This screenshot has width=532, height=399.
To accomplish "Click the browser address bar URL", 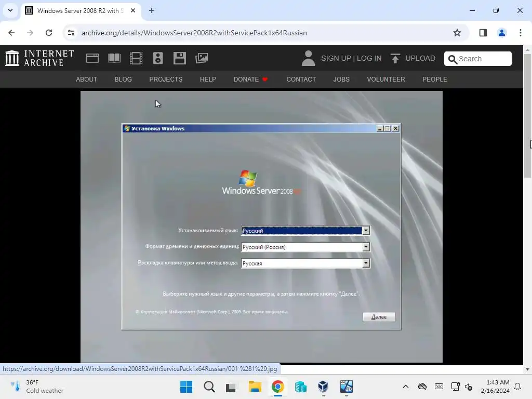I will click(x=194, y=33).
